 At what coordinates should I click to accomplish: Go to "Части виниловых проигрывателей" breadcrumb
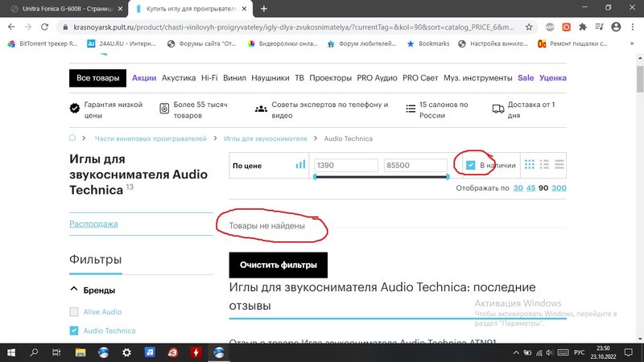[151, 138]
